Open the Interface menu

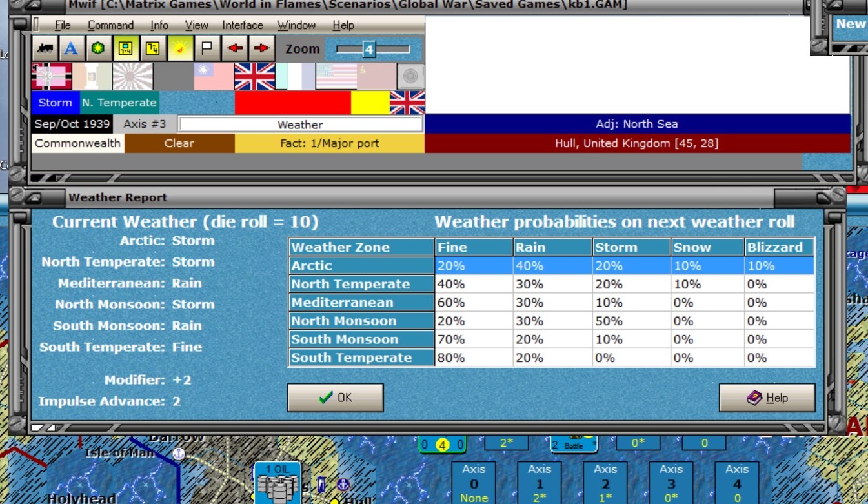tap(243, 25)
